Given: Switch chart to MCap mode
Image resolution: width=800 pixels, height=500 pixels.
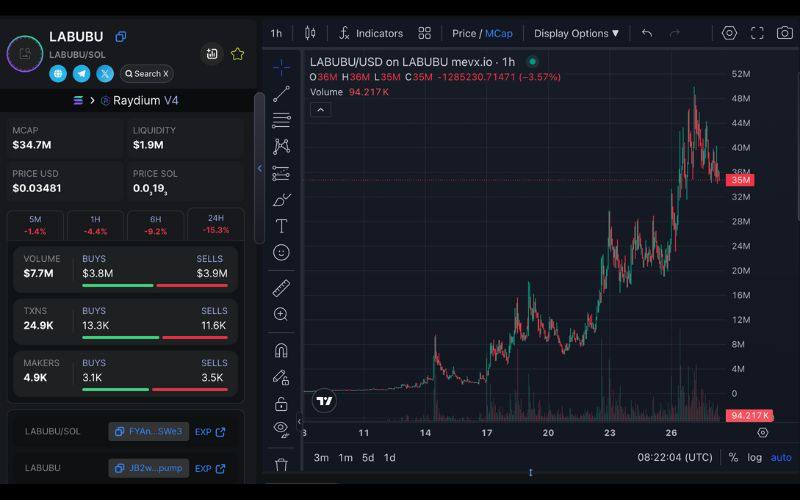Looking at the screenshot, I should click(498, 34).
